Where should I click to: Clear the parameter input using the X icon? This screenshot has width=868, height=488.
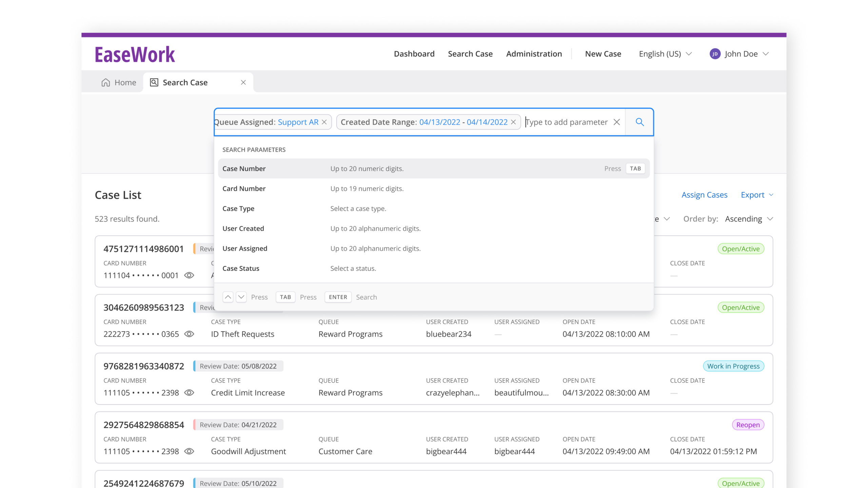click(617, 122)
